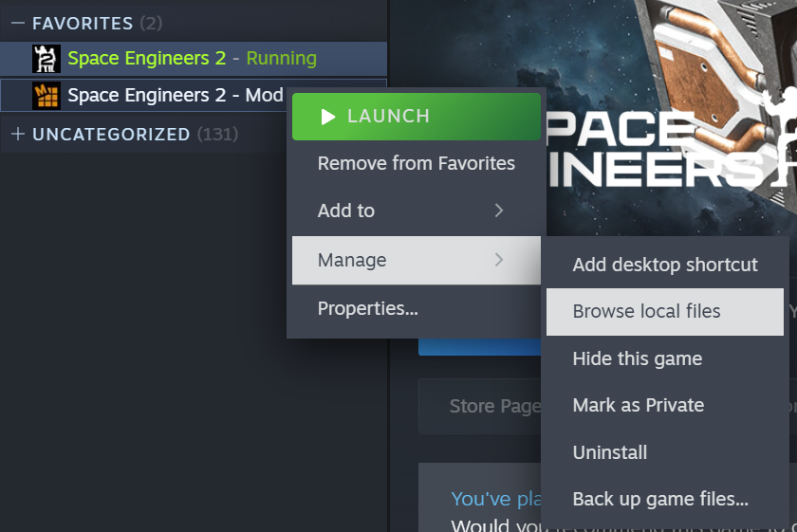797x532 pixels.
Task: Open the Store Page link
Action: pyautogui.click(x=494, y=406)
